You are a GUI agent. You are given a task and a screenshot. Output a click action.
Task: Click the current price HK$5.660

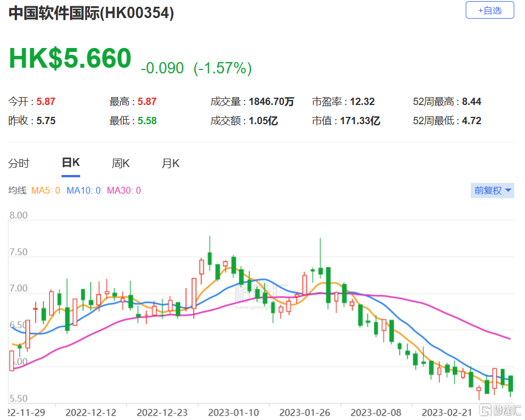(70, 58)
